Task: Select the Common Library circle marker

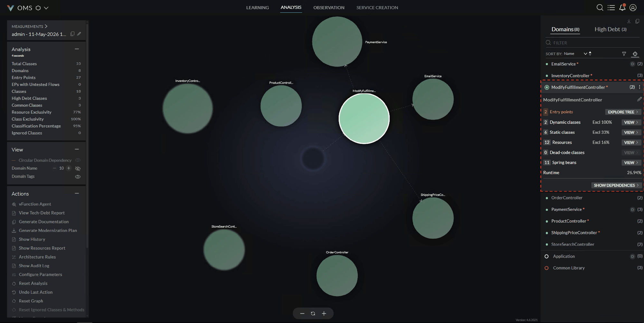Action: point(546,268)
